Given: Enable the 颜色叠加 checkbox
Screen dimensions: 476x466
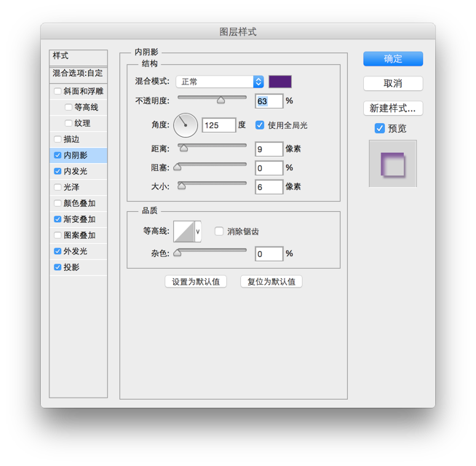Looking at the screenshot, I should pos(57,203).
